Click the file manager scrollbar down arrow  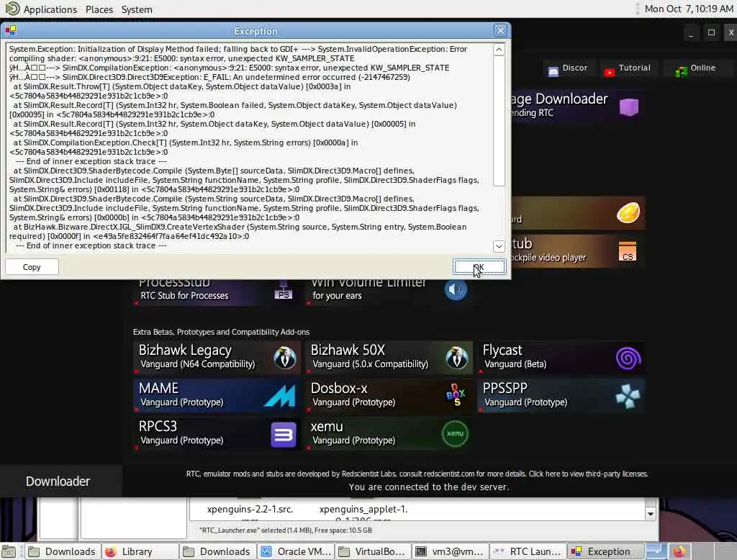click(651, 514)
